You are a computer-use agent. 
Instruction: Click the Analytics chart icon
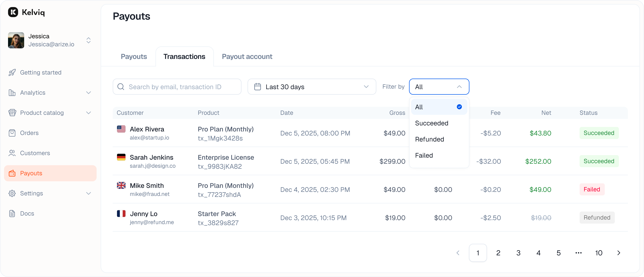pos(12,93)
